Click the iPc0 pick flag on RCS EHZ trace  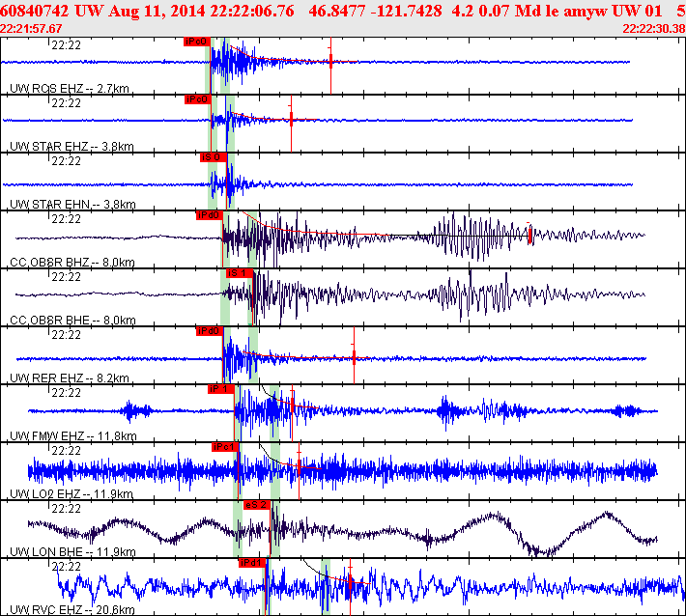pyautogui.click(x=197, y=42)
